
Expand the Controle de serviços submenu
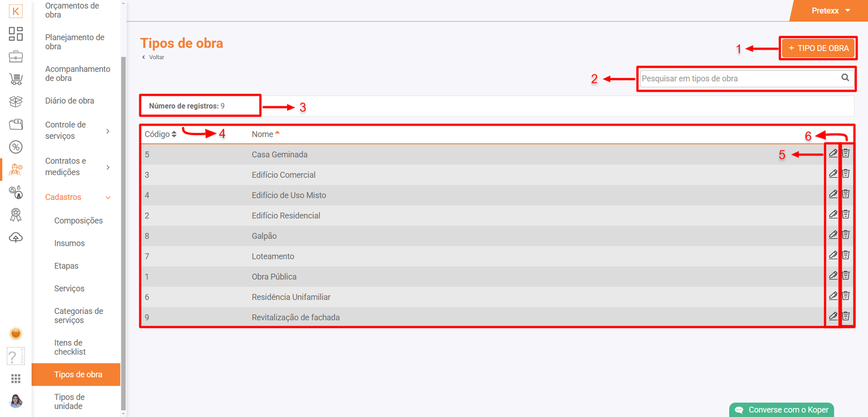[x=108, y=131]
